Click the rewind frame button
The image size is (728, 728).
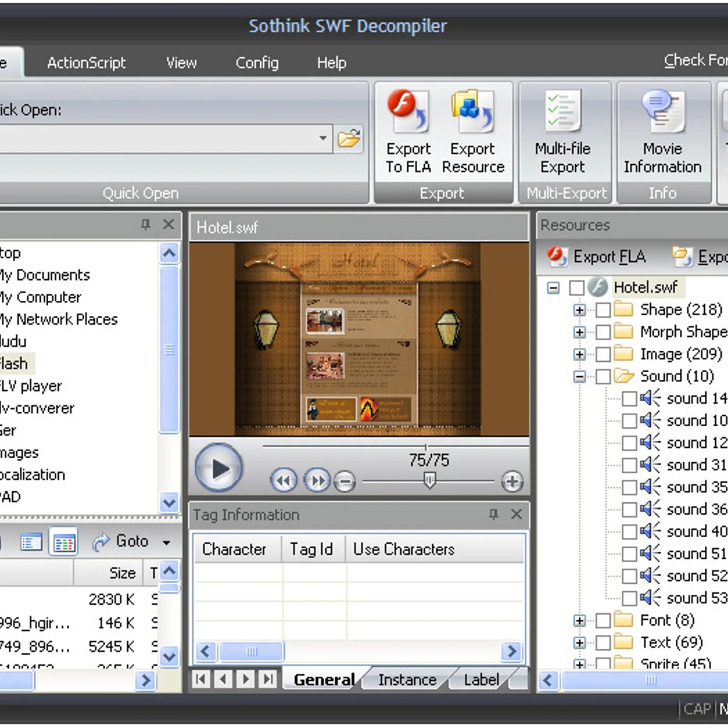click(x=283, y=480)
